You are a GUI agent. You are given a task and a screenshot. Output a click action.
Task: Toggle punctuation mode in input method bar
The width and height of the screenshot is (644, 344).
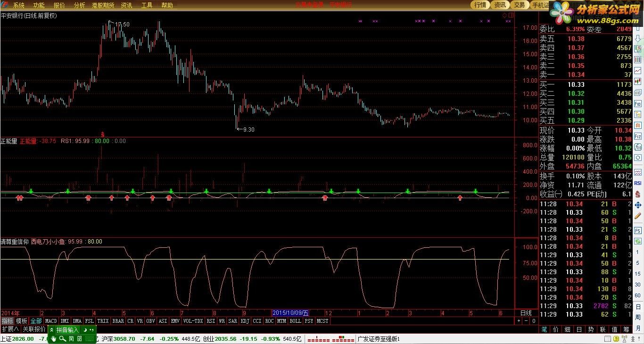point(91,330)
